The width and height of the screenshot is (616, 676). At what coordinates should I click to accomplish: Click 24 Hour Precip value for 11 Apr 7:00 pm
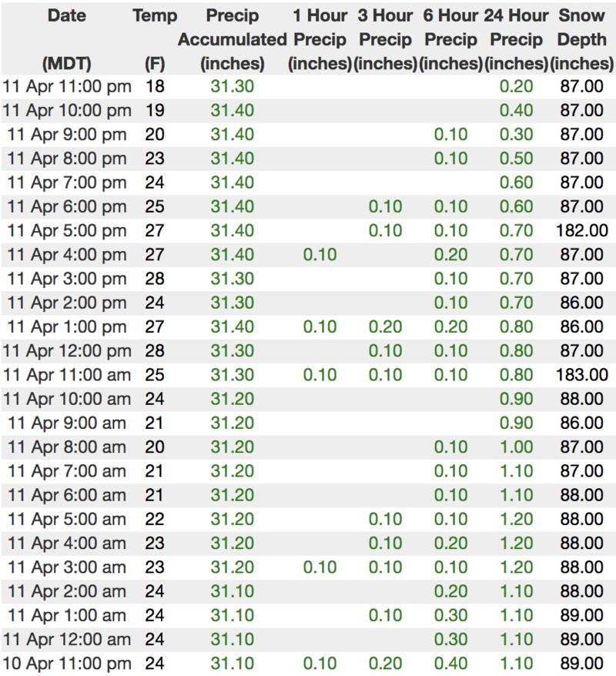pos(516,182)
